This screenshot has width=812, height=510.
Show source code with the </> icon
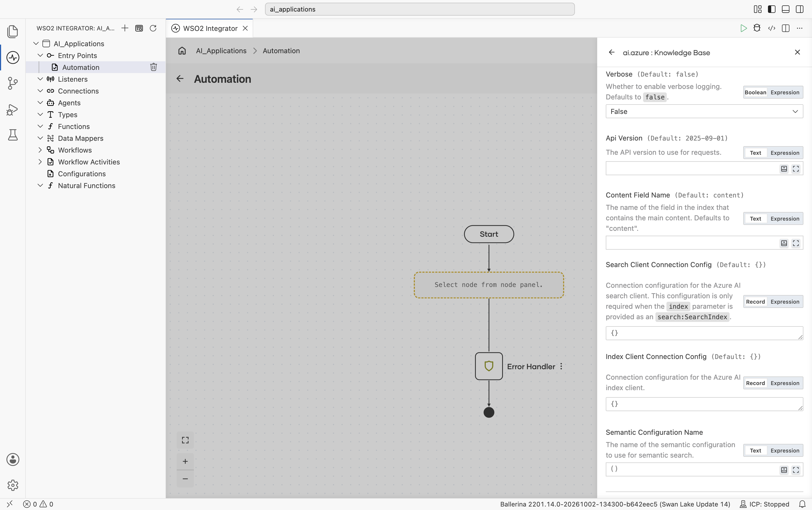click(x=771, y=28)
